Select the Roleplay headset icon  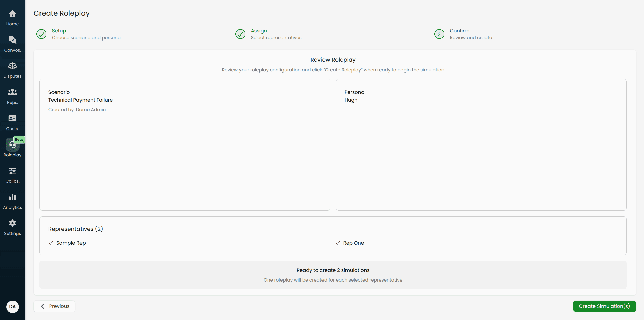tap(12, 145)
